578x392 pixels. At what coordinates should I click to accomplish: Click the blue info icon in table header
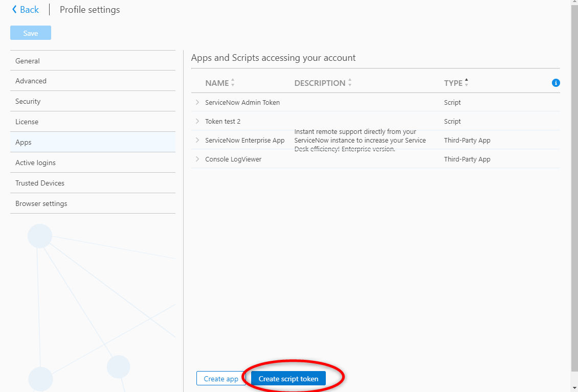(555, 83)
